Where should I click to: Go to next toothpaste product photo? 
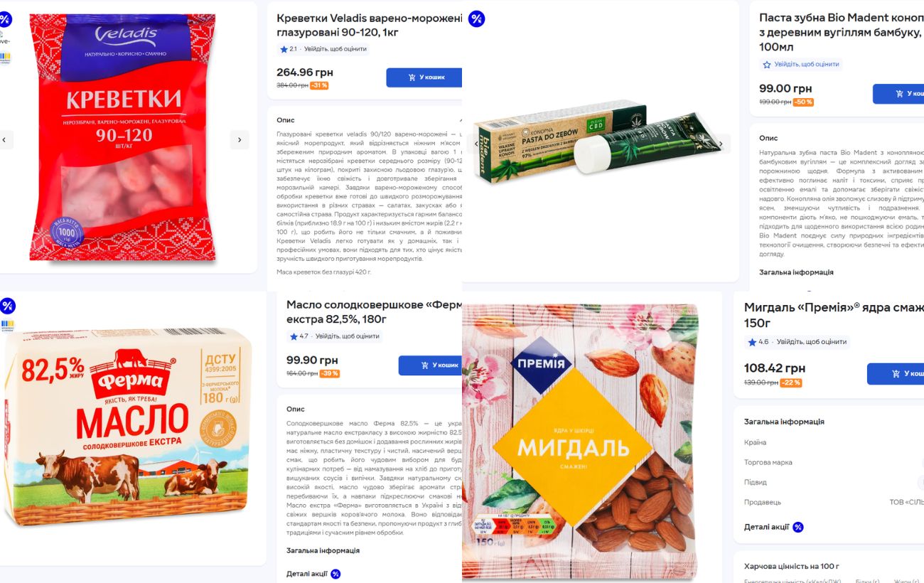tap(721, 144)
